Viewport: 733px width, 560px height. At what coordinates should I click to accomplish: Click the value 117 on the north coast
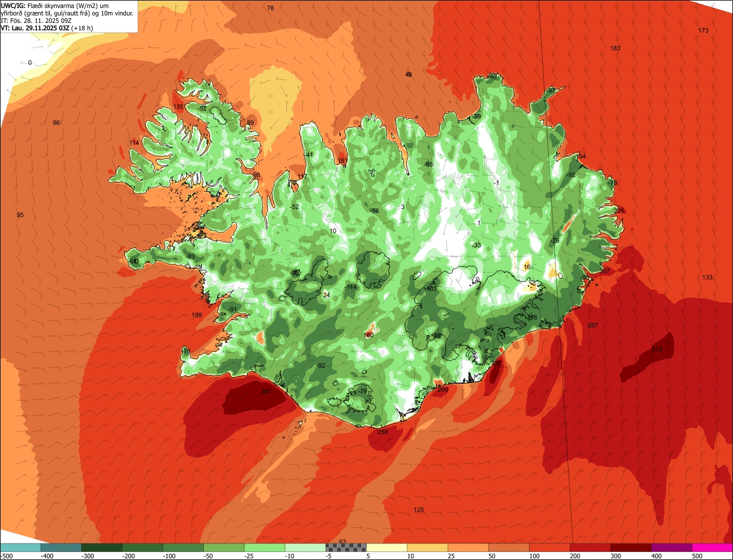click(x=302, y=176)
